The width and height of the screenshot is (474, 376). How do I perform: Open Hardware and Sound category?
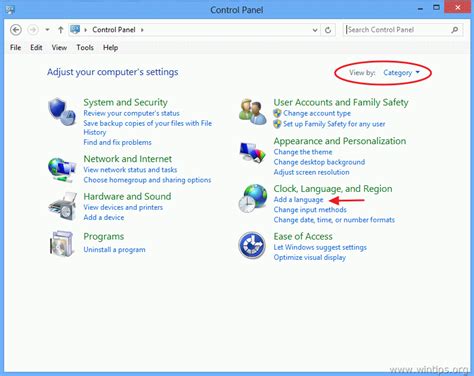click(x=127, y=196)
